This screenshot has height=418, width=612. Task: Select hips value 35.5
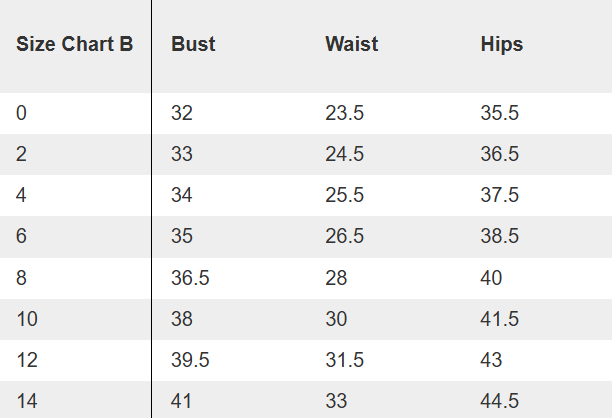(x=500, y=113)
